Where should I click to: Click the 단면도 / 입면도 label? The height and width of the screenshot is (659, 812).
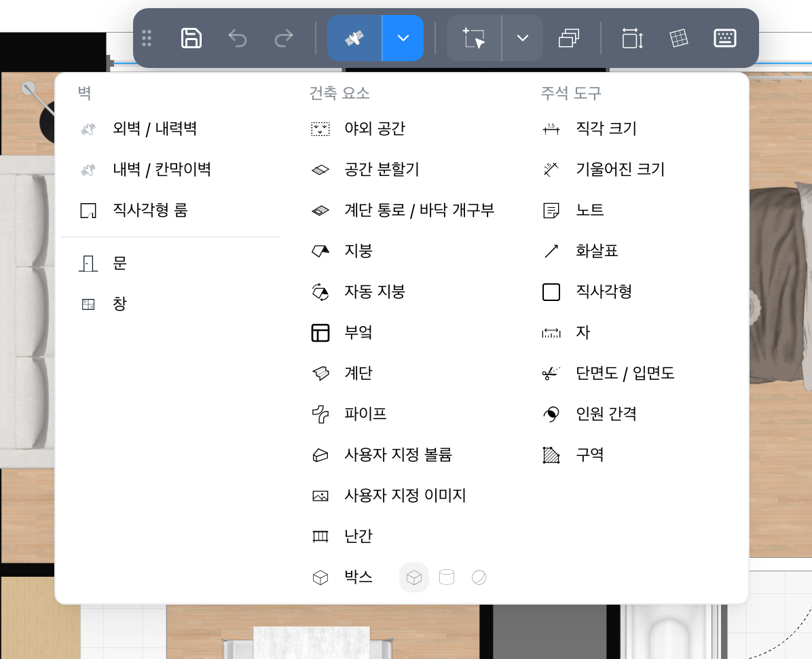click(x=625, y=374)
